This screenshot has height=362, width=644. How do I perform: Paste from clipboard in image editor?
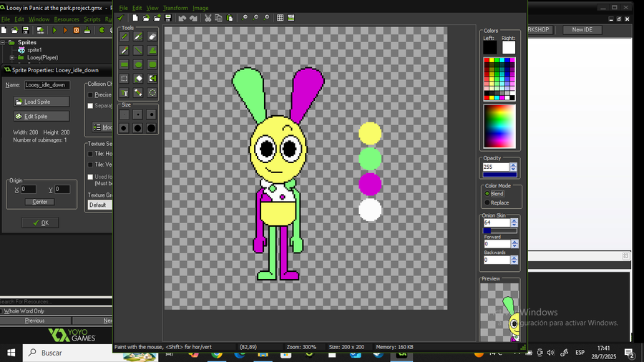click(230, 18)
